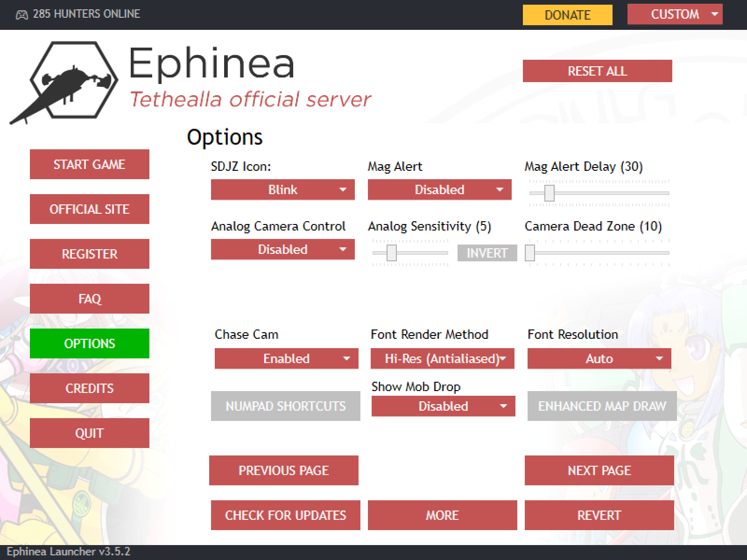
Task: Open Font Render Method dropdown
Action: pyautogui.click(x=443, y=359)
